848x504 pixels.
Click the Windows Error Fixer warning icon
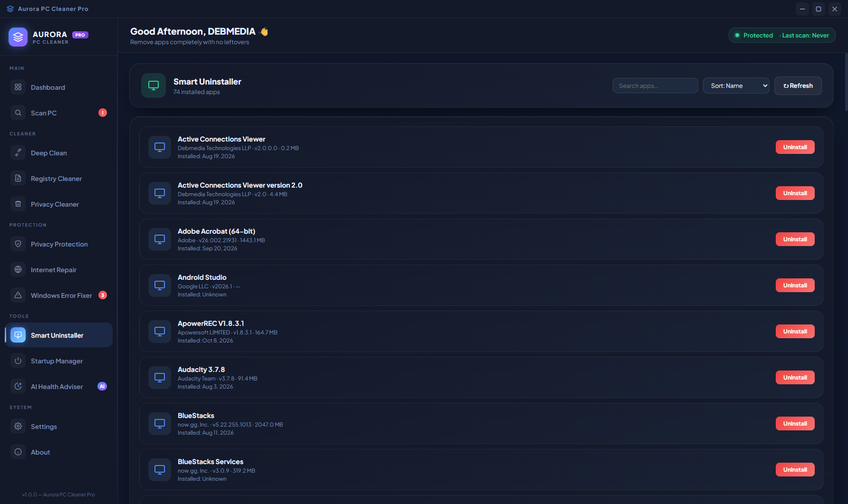click(18, 295)
